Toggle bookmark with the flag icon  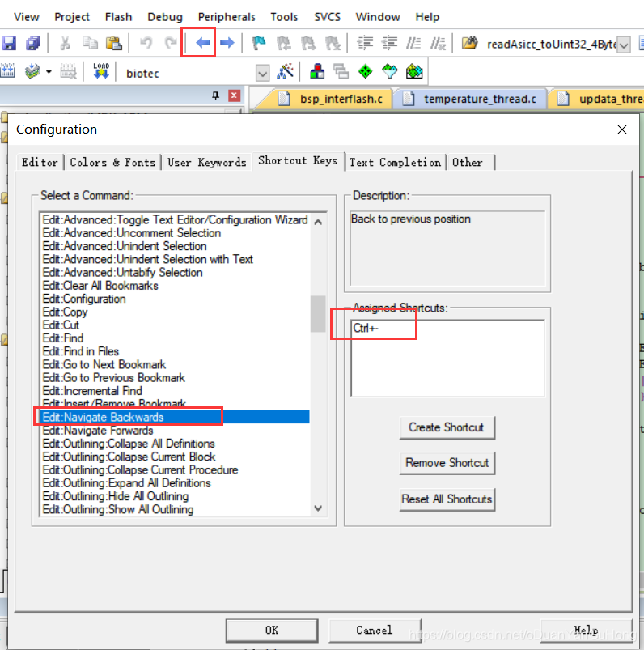(259, 43)
